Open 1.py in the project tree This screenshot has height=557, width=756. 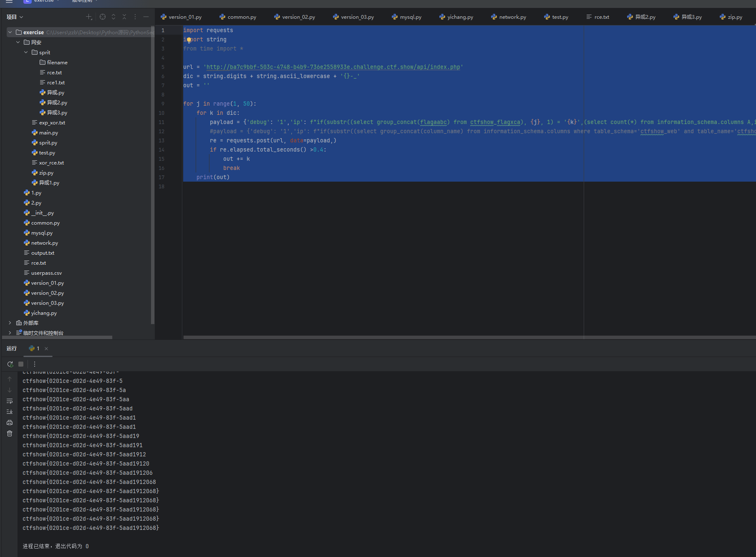point(33,192)
